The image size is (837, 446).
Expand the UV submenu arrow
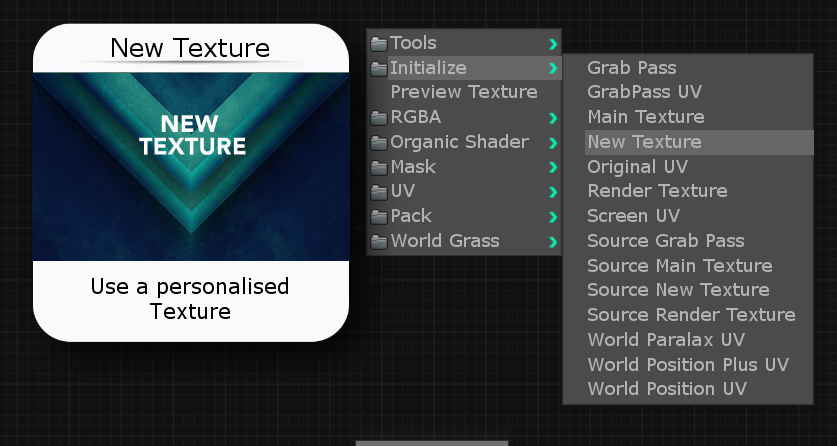[x=553, y=192]
